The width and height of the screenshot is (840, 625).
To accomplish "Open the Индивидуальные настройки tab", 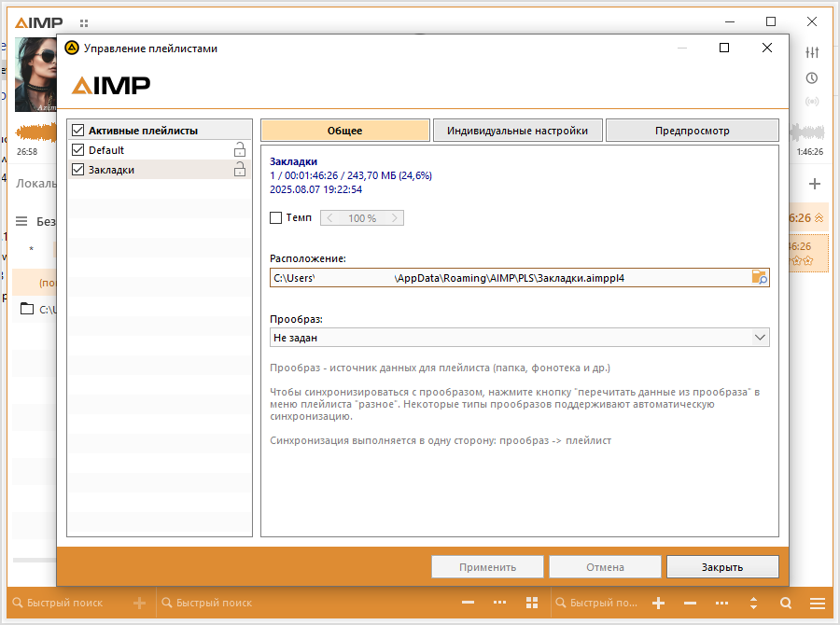I will tap(517, 131).
